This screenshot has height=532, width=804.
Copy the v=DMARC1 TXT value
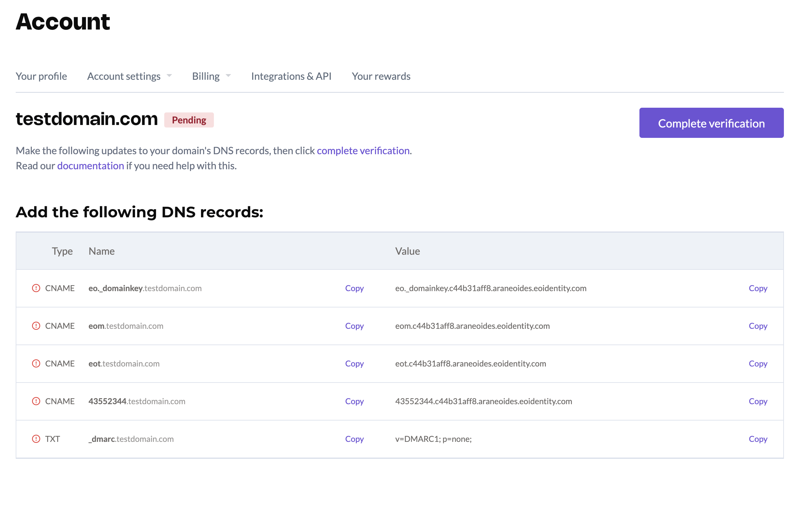[758, 439]
